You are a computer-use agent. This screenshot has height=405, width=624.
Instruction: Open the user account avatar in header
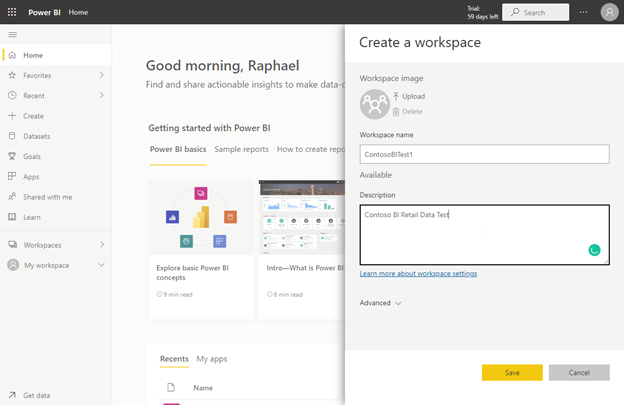point(609,12)
